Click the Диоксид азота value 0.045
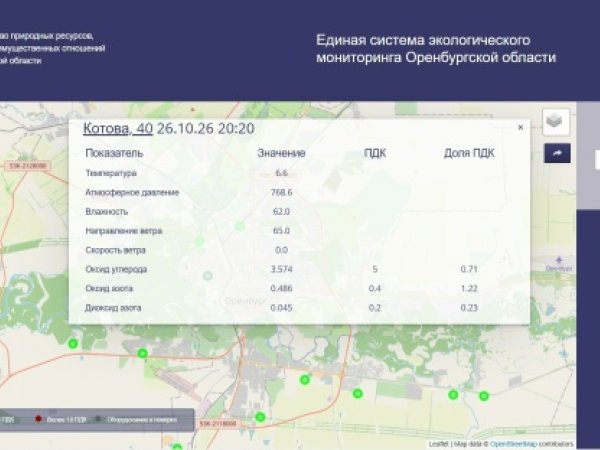Screen dimensions: 600x450 (x=281, y=308)
